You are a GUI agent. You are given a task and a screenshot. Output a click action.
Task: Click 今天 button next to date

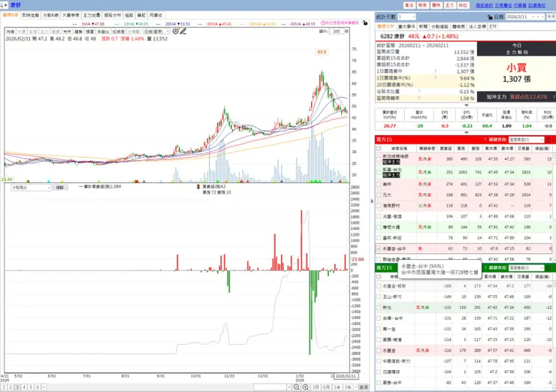[x=551, y=17]
